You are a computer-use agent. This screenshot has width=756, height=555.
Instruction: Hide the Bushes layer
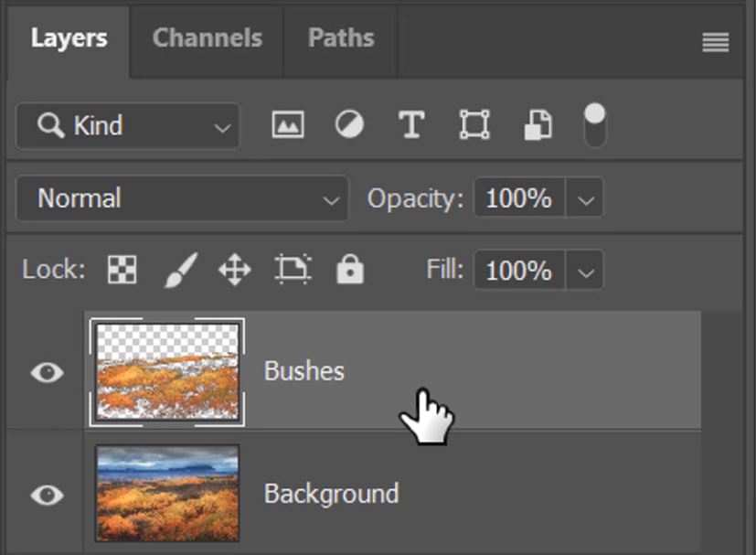(48, 371)
